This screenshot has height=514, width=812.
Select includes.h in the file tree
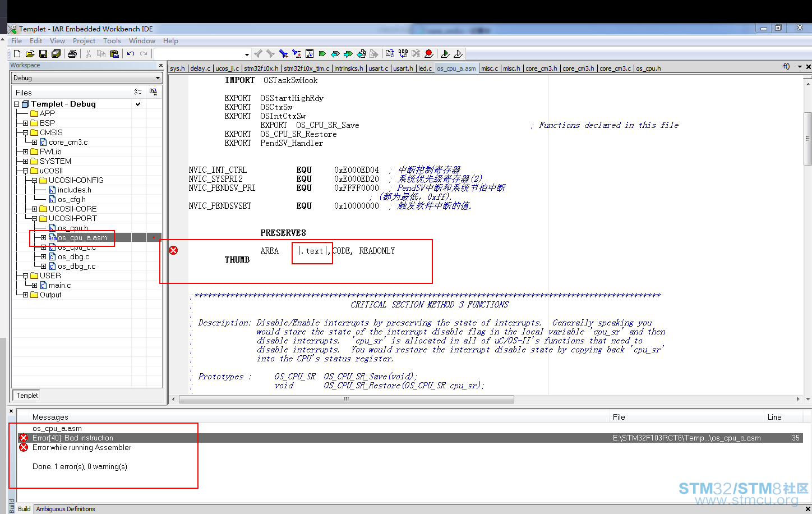pos(75,190)
